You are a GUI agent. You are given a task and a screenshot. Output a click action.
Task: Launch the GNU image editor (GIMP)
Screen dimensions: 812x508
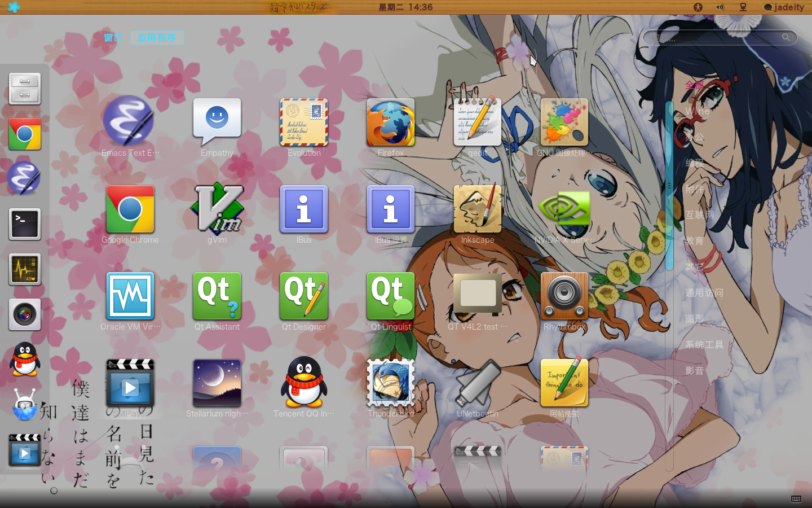tap(564, 126)
